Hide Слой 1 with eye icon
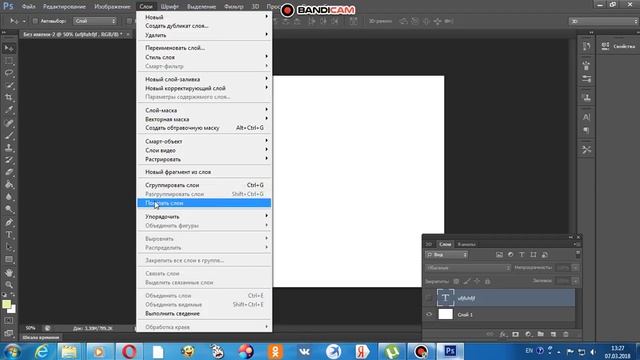This screenshot has width=640, height=360. 429,315
